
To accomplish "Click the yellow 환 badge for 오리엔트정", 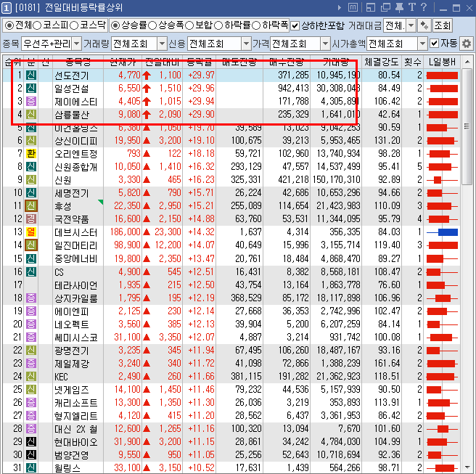I will pyautogui.click(x=31, y=153).
